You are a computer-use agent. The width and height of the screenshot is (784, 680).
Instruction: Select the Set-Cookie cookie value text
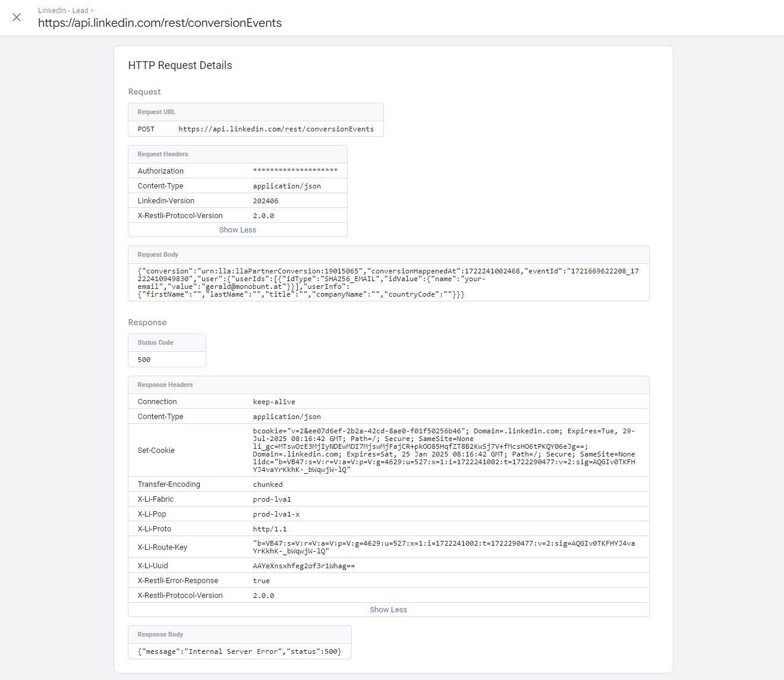[x=444, y=451]
